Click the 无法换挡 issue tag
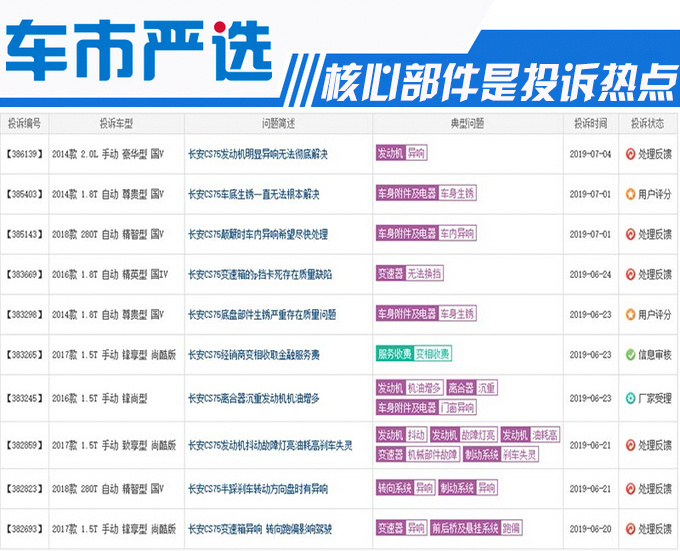This screenshot has width=680, height=551. click(424, 274)
